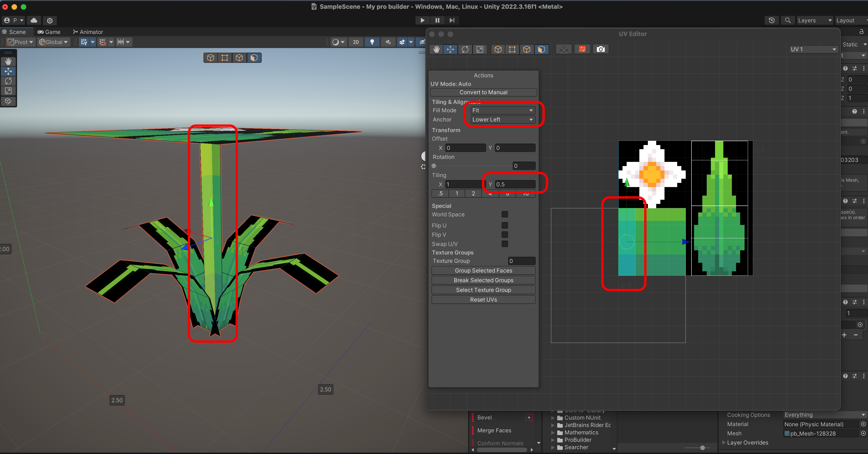Image resolution: width=868 pixels, height=454 pixels.
Task: Switch to the Animator tab
Action: pos(88,32)
